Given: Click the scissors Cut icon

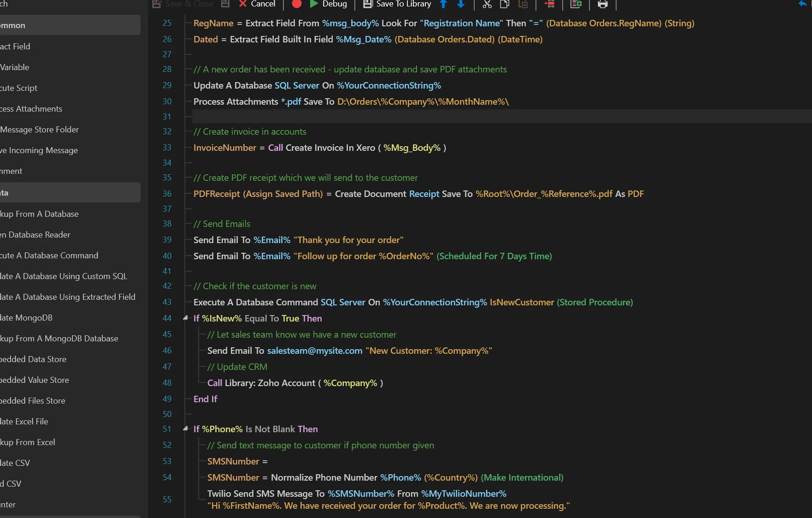Looking at the screenshot, I should (x=487, y=4).
